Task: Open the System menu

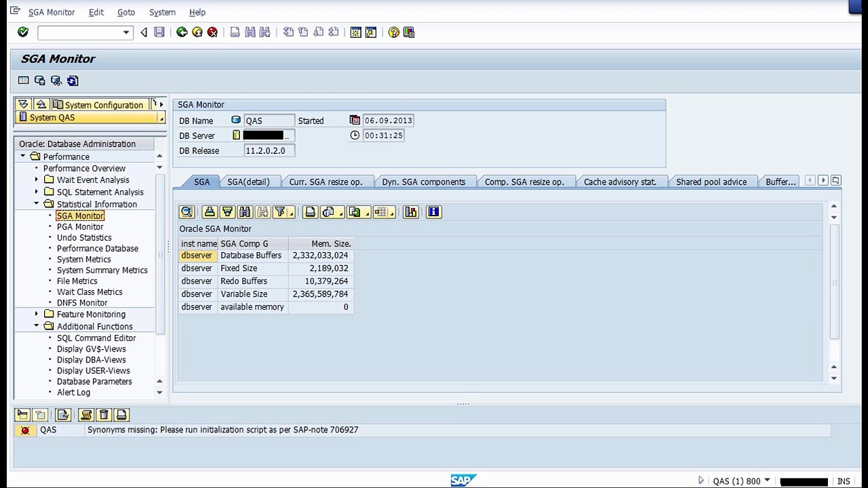Action: pyautogui.click(x=162, y=12)
